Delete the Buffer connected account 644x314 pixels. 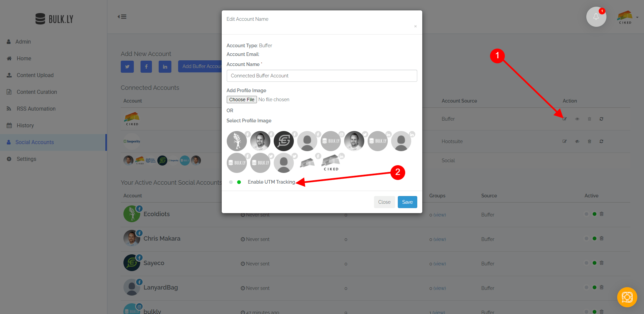pos(589,119)
